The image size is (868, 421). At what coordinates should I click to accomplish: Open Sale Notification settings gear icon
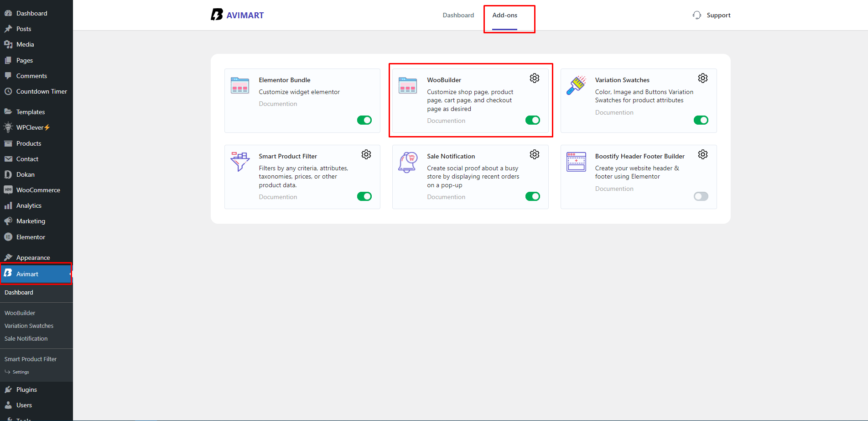535,154
